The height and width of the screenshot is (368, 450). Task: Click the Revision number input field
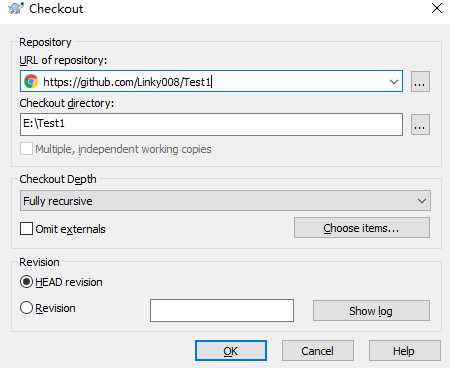tap(222, 310)
